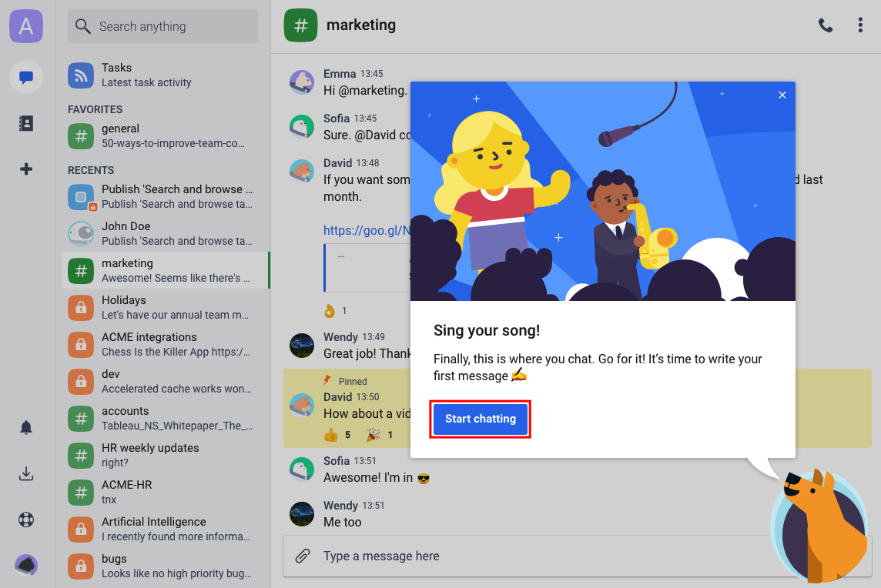Click the Tasks RSS feed icon
The height and width of the screenshot is (588, 881).
click(x=81, y=75)
